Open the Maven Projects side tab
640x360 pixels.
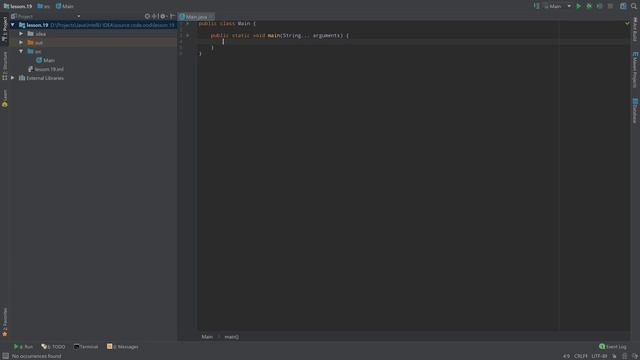[635, 69]
